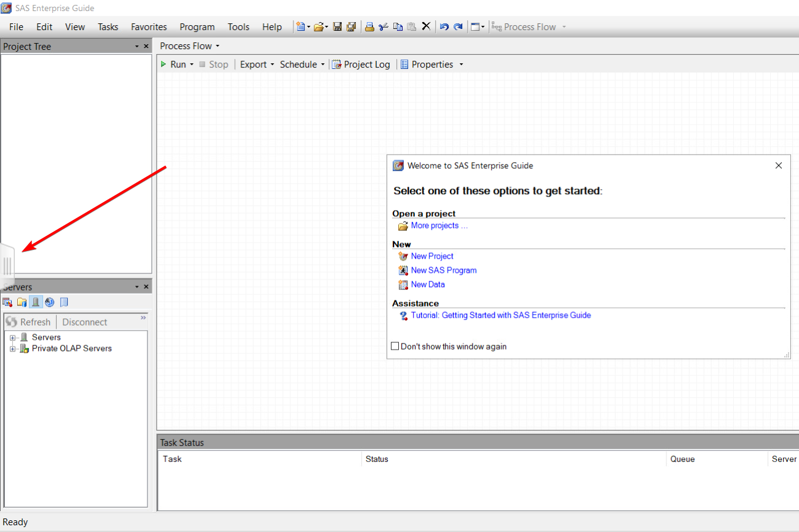Click the 'More projects …' link
The image size is (799, 532).
point(439,225)
